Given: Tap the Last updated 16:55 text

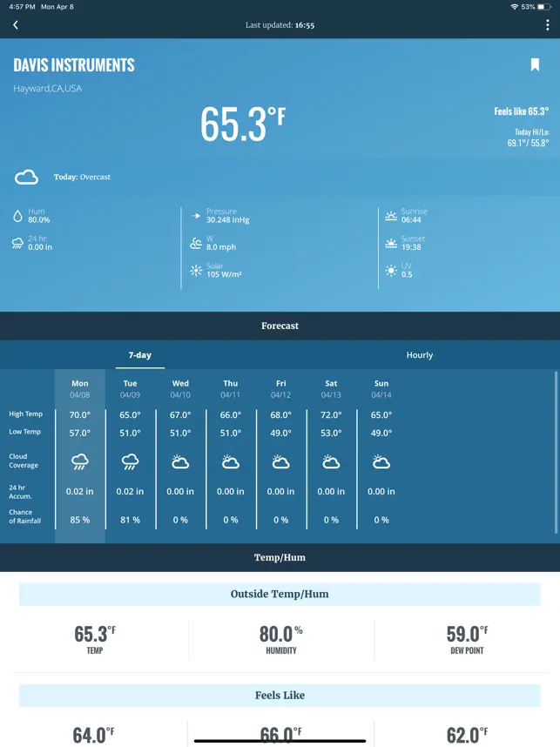Looking at the screenshot, I should point(280,25).
